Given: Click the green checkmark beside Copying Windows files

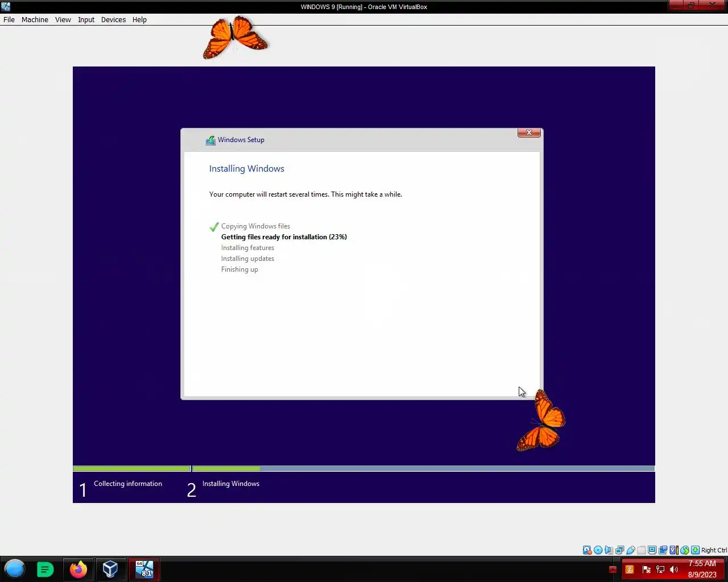Looking at the screenshot, I should (x=214, y=226).
